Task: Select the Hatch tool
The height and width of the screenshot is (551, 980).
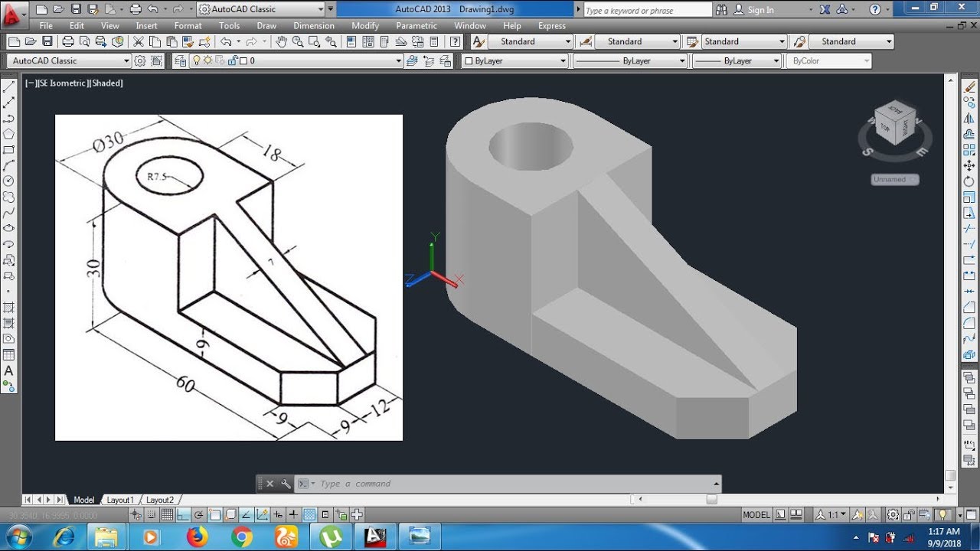Action: click(9, 308)
